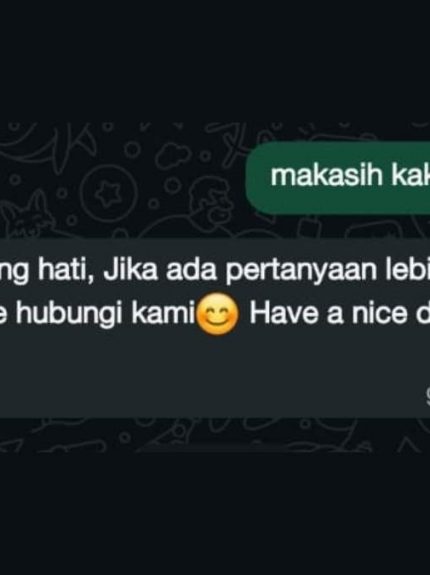The height and width of the screenshot is (575, 430).
Task: Click the bearded face doodle beside green bubble
Action: pyautogui.click(x=212, y=202)
